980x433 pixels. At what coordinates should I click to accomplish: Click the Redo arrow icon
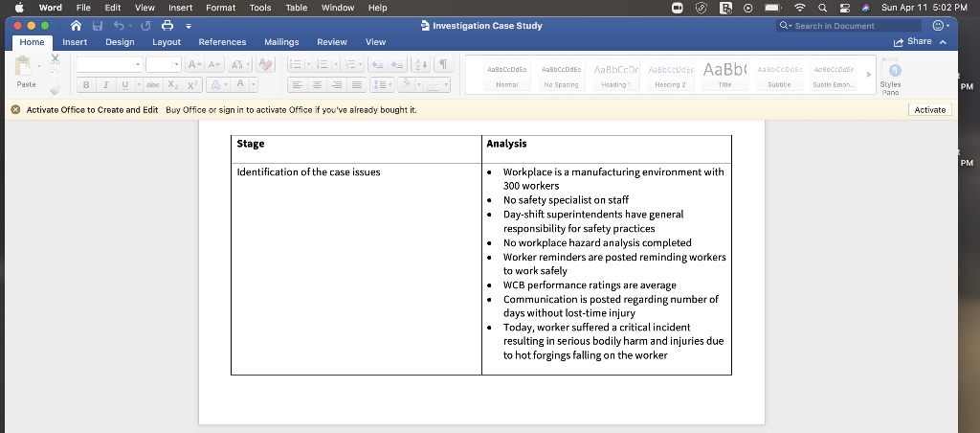(x=145, y=26)
